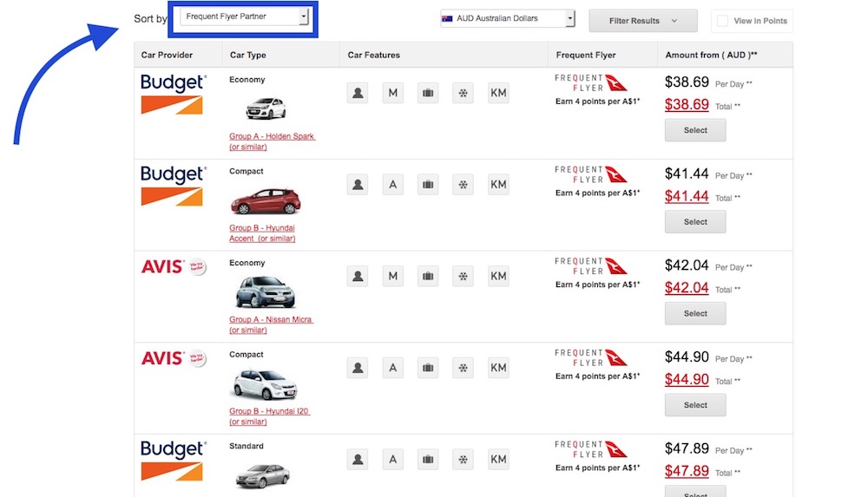Viewport: 868px width, 497px height.
Task: Open Group B - Hyundai I20 link
Action: click(270, 416)
